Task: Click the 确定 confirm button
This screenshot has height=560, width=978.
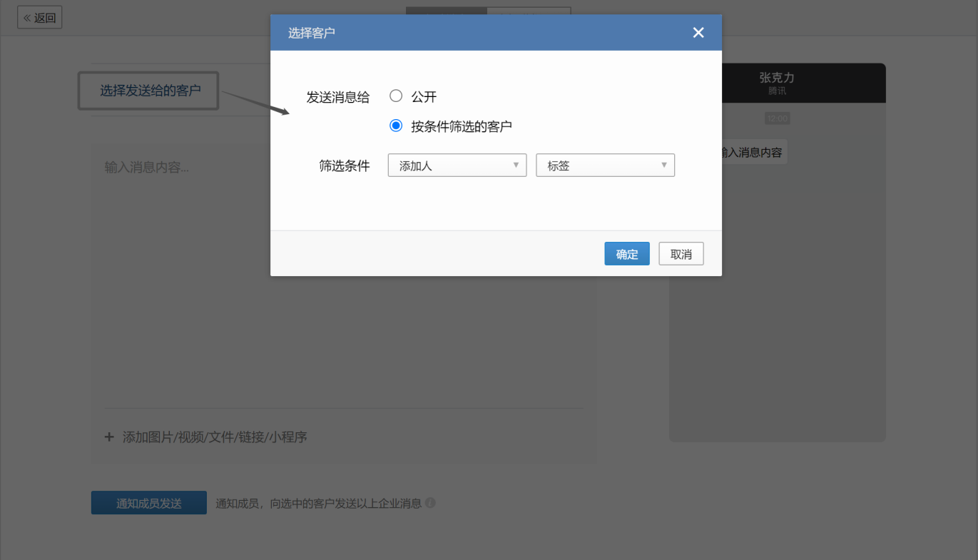Action: [626, 253]
